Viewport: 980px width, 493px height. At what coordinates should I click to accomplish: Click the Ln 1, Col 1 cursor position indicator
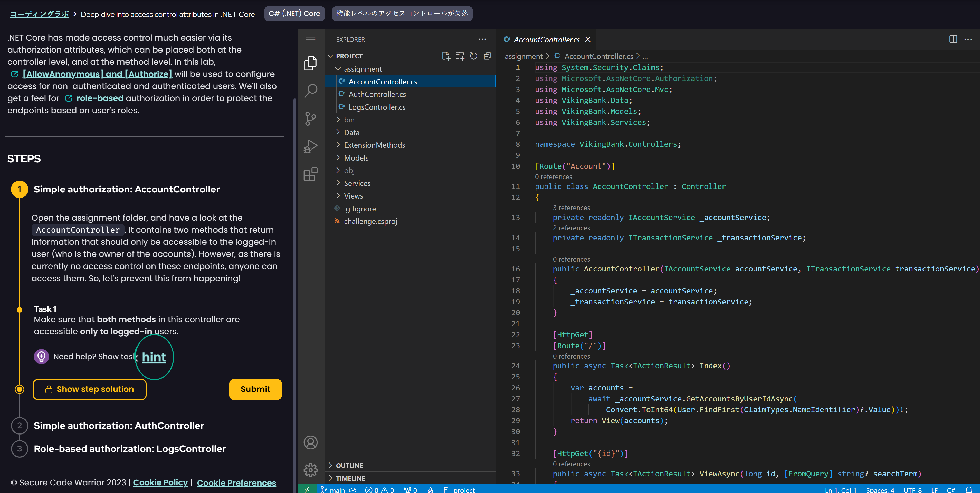pyautogui.click(x=840, y=490)
